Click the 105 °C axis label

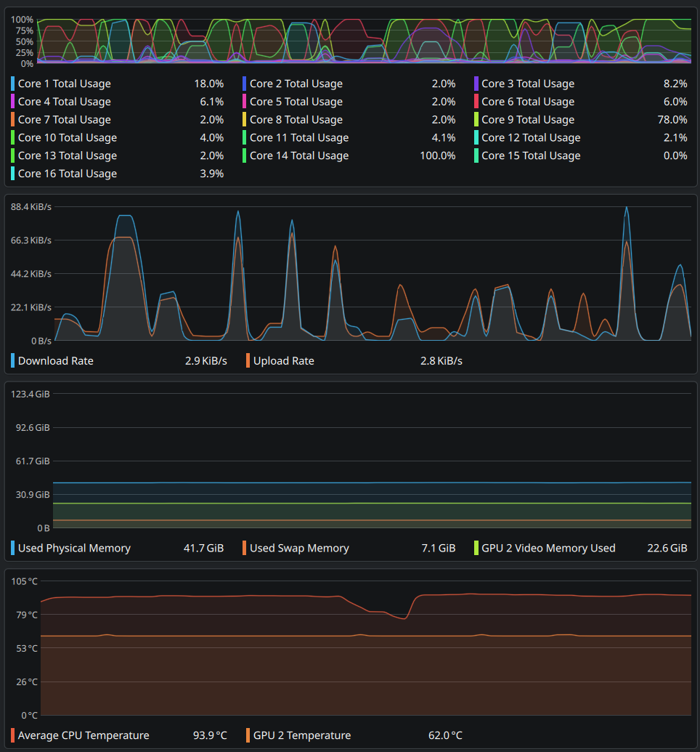coord(25,581)
